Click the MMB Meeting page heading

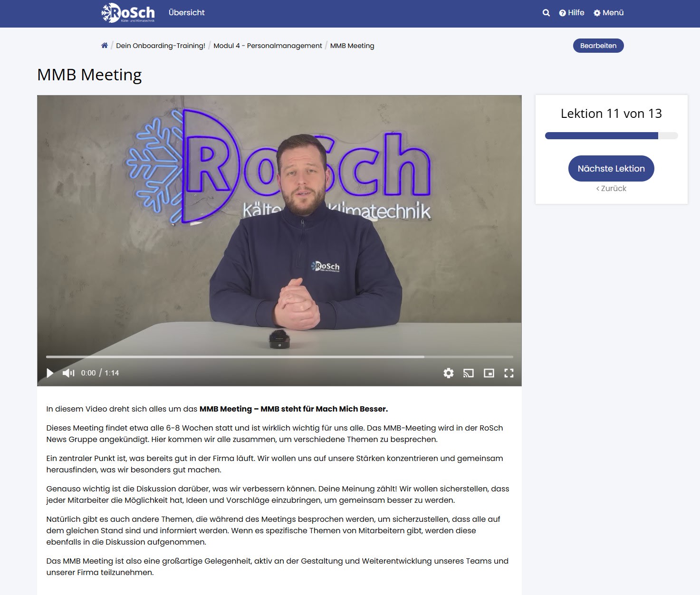pyautogui.click(x=89, y=75)
